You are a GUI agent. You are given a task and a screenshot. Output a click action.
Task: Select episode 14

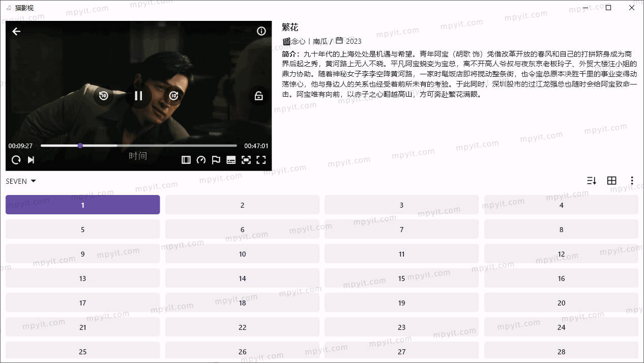tap(242, 278)
